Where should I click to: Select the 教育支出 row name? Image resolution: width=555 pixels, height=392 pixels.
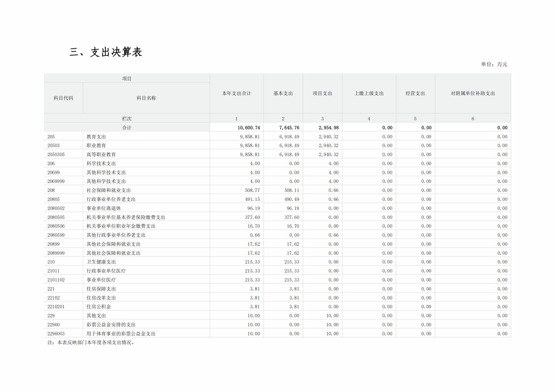pos(96,137)
